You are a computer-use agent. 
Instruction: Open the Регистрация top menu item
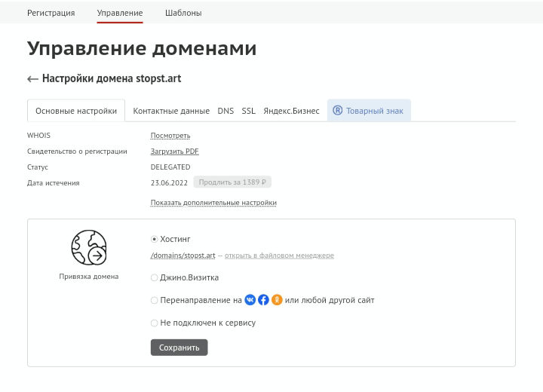51,13
